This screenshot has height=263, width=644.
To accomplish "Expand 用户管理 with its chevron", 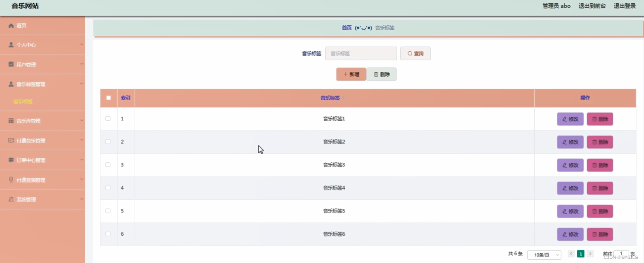I will point(82,64).
